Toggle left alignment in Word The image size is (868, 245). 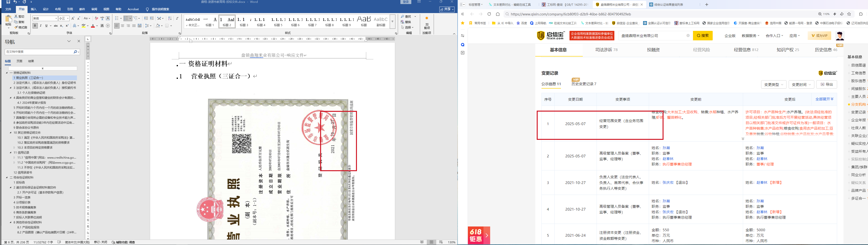[117, 26]
